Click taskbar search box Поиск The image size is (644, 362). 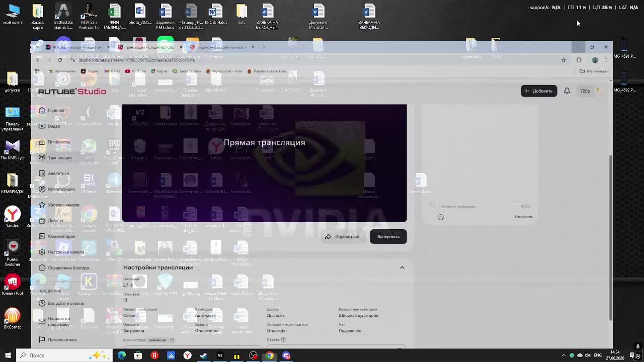click(64, 355)
